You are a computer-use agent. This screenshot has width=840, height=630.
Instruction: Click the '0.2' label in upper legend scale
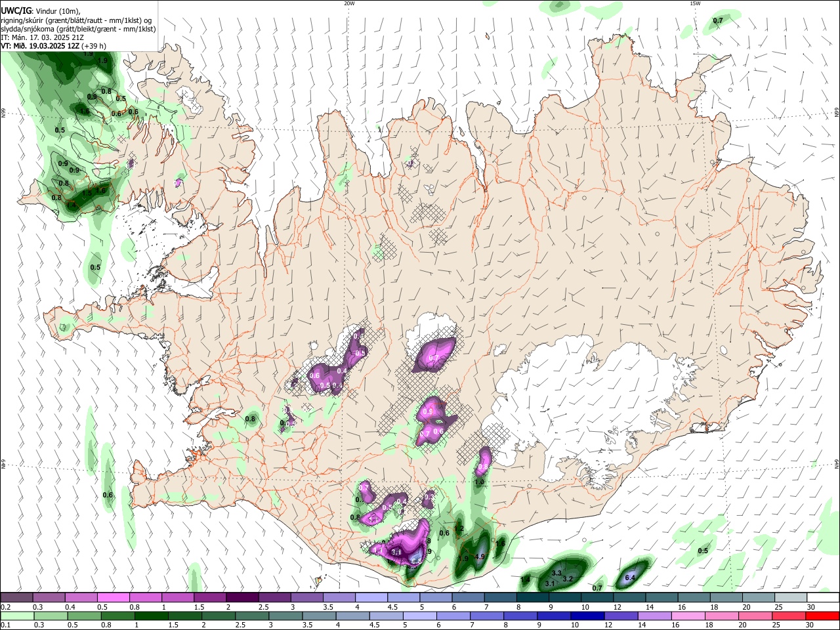pyautogui.click(x=6, y=607)
